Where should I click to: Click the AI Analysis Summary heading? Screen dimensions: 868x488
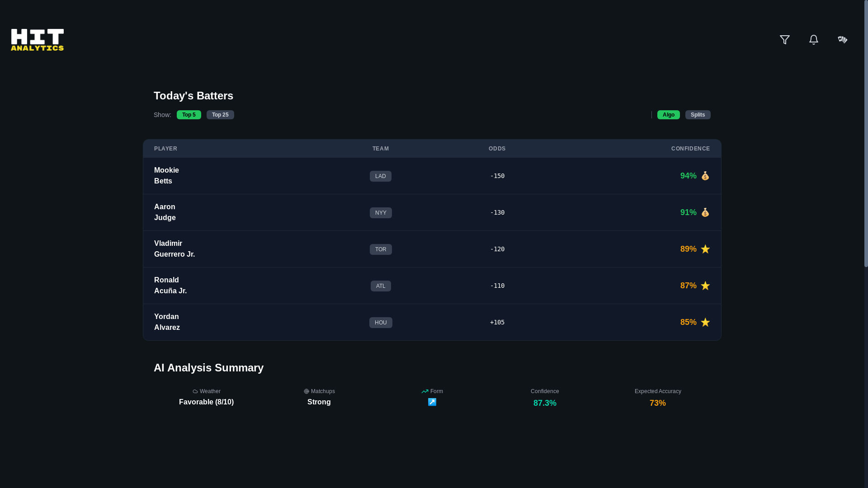tap(208, 368)
